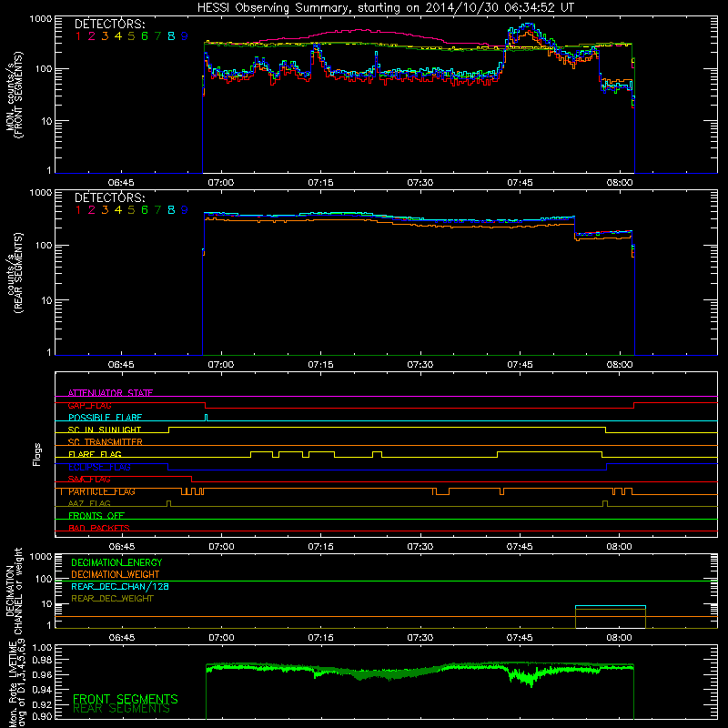Click 07:00 tick label under rear segments plot
Viewport: 728px width, 728px height.
coord(221,365)
